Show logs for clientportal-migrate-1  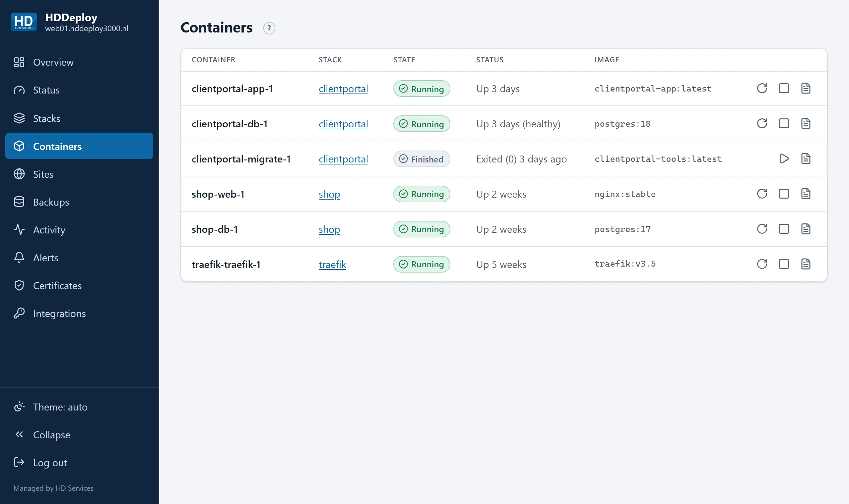(806, 158)
